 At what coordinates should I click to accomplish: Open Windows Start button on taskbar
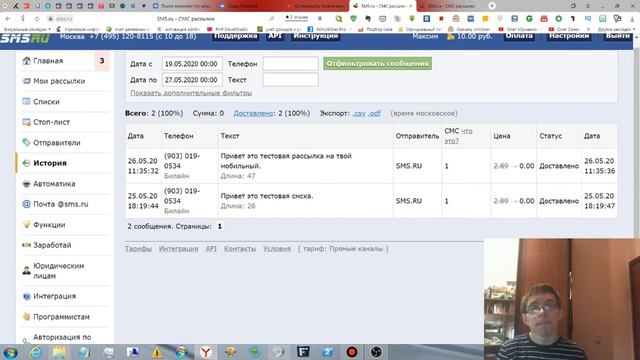tap(10, 352)
